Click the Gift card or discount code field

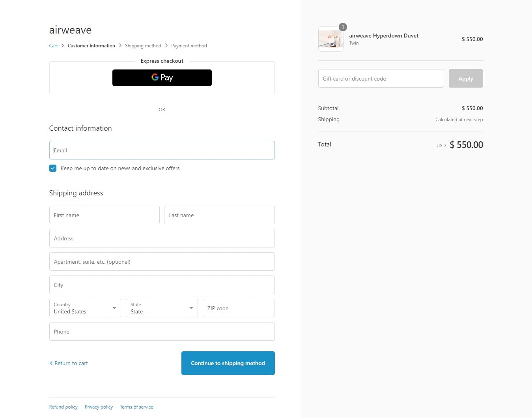tap(381, 79)
